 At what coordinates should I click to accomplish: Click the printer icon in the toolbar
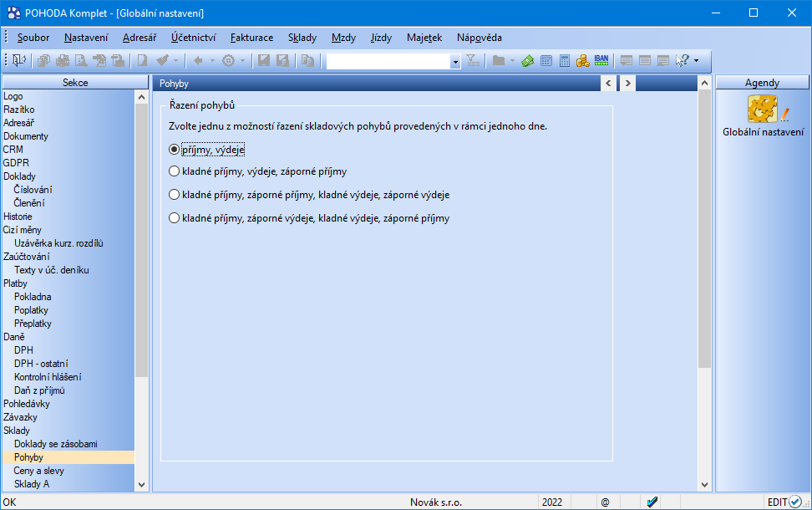[x=62, y=61]
